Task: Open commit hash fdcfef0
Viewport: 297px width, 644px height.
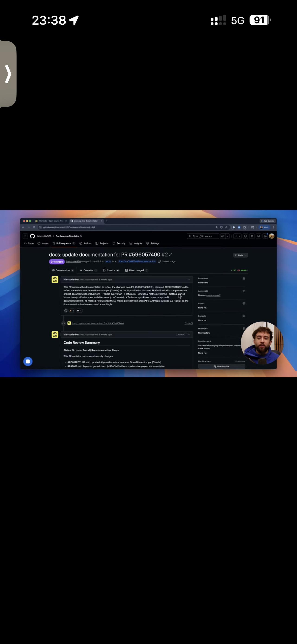Action: pyautogui.click(x=189, y=323)
